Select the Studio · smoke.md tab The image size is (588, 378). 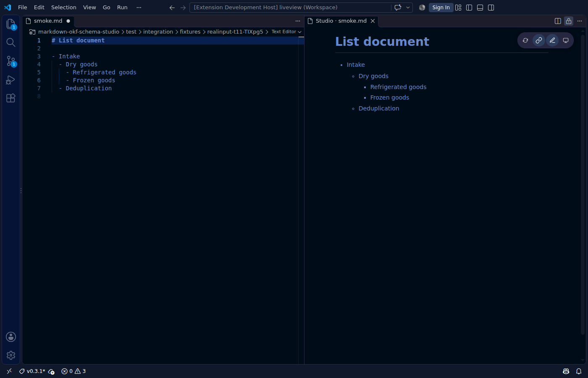point(341,21)
